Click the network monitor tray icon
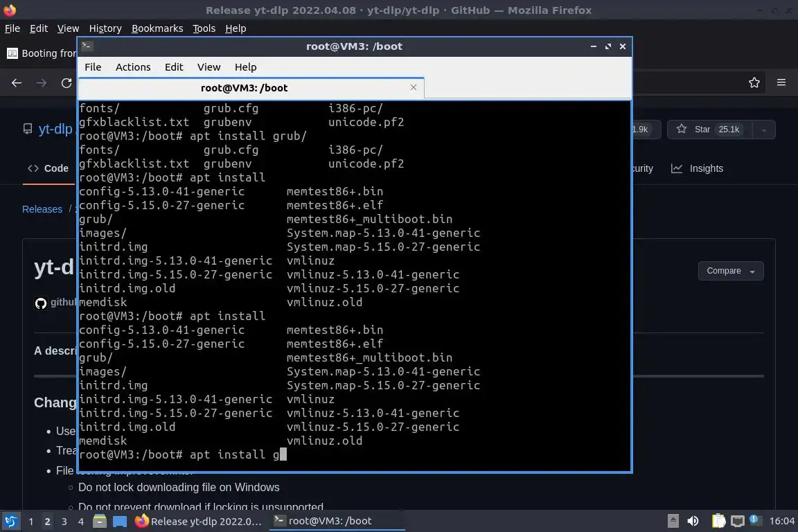Screen dimensions: 798x532 tap(738, 521)
